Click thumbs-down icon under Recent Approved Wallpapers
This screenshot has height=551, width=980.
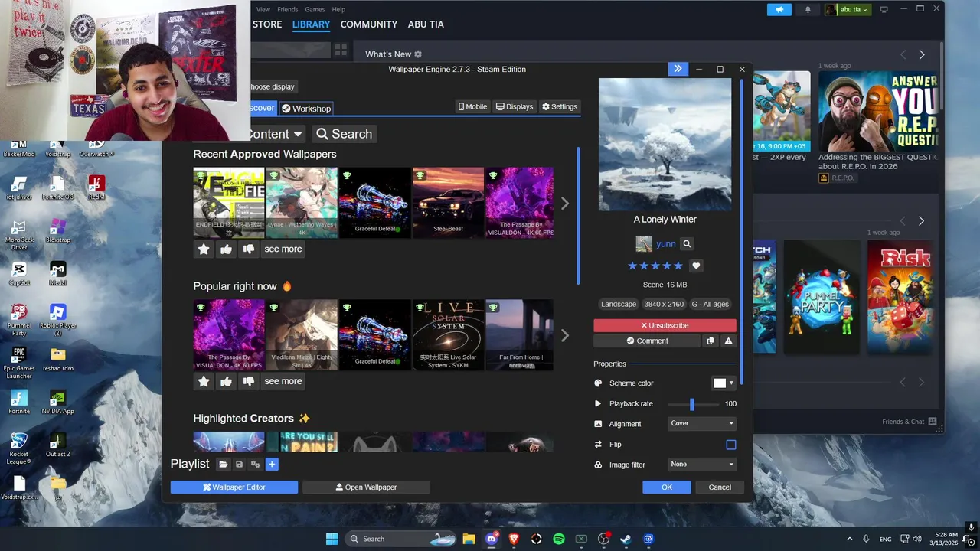point(248,249)
